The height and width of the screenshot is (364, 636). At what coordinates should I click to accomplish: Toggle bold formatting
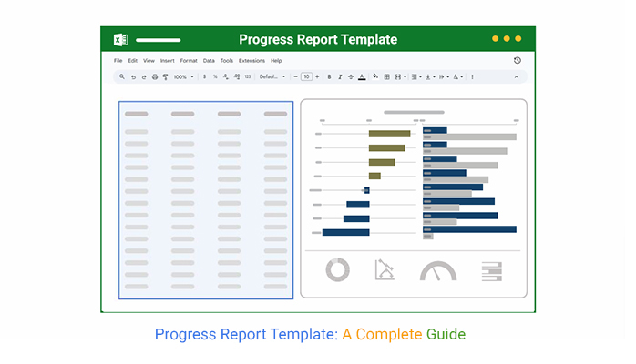point(329,77)
